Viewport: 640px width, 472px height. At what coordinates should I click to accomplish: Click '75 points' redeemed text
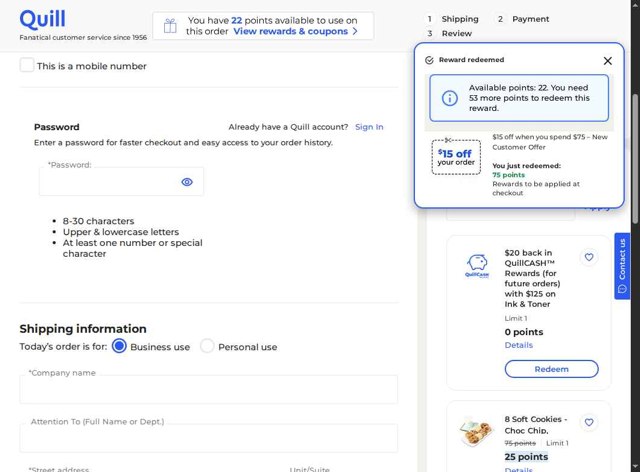click(x=508, y=175)
